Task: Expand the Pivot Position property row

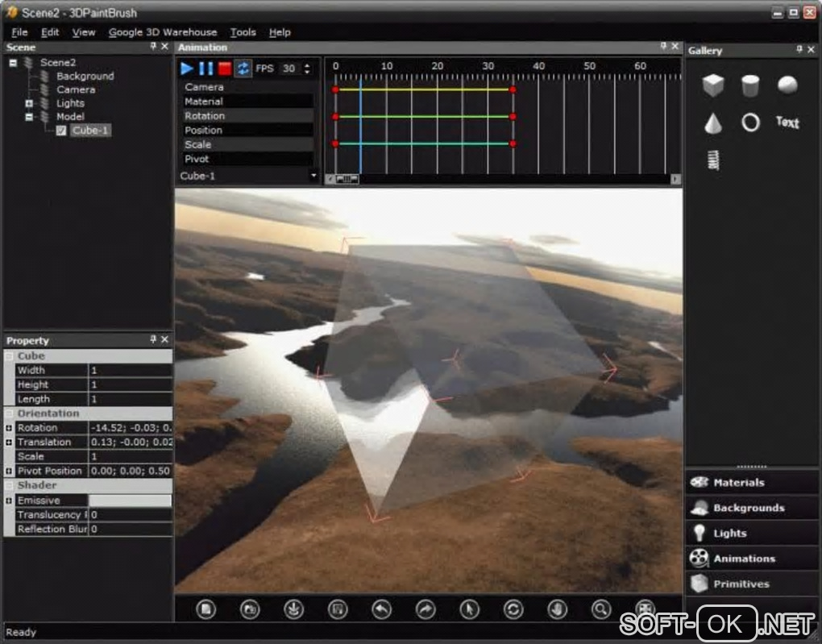Action: point(9,471)
